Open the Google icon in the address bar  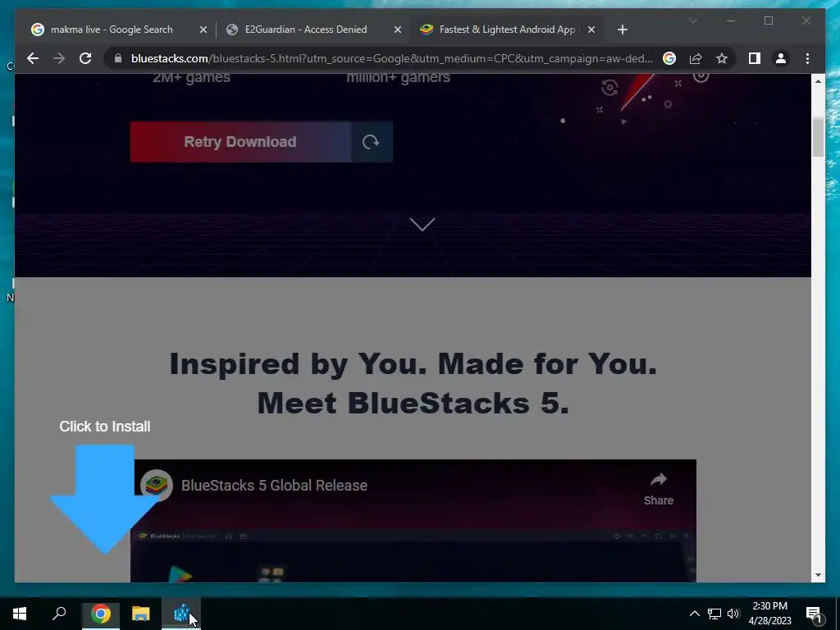[669, 58]
